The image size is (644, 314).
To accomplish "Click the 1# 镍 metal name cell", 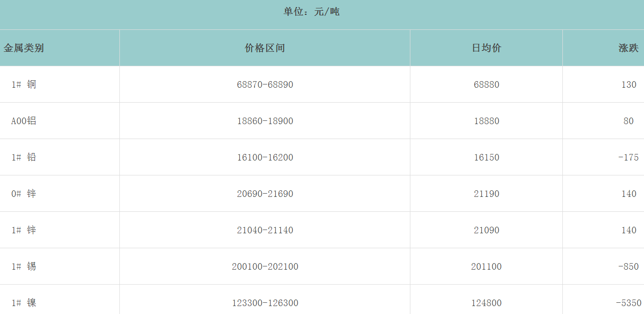I will [24, 303].
